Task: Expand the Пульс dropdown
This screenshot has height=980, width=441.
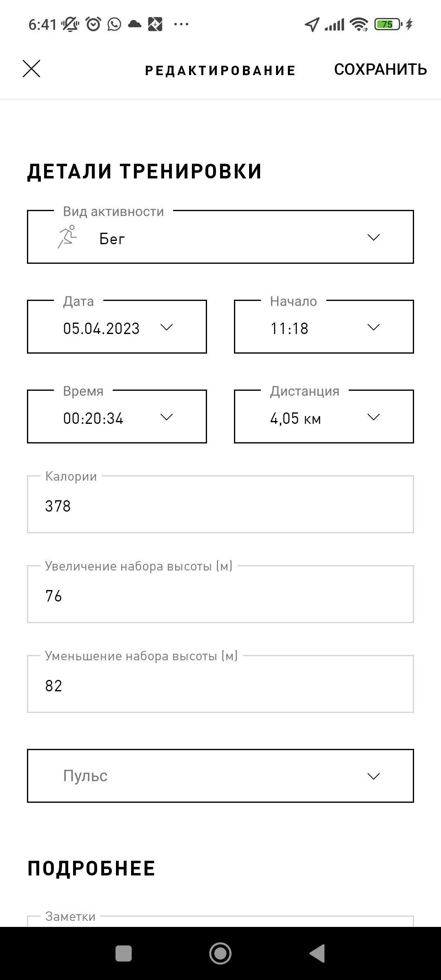Action: tap(220, 776)
